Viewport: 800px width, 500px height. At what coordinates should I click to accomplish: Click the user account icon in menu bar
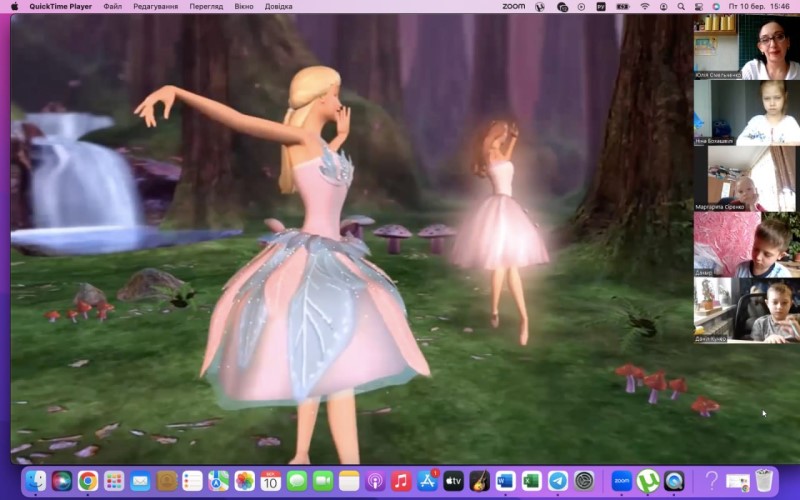point(663,7)
